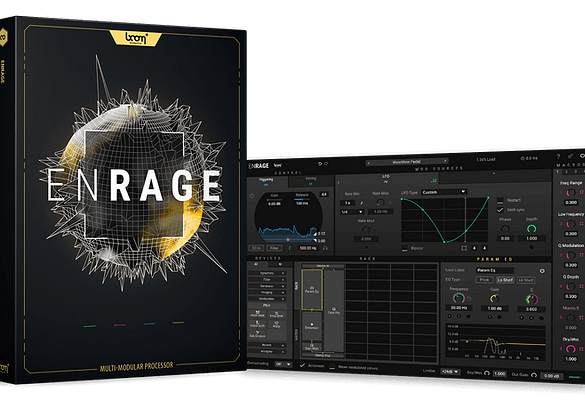Expand the Imaging device category

pyautogui.click(x=267, y=293)
